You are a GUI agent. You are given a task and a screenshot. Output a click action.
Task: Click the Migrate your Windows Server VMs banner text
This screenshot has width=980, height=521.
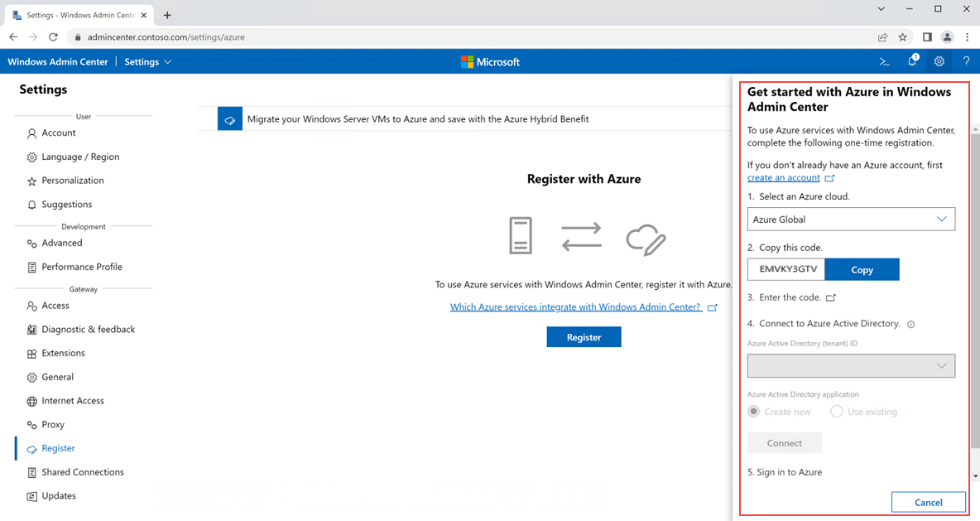pos(418,118)
